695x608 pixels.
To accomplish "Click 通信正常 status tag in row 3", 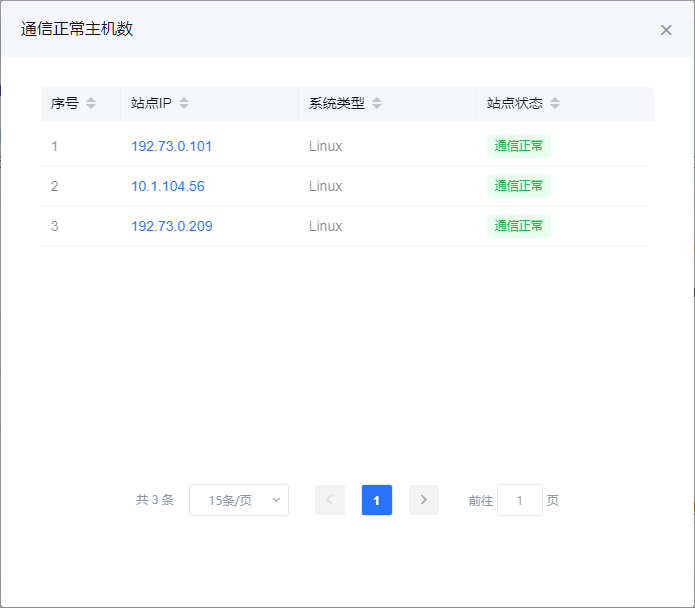I will click(518, 226).
